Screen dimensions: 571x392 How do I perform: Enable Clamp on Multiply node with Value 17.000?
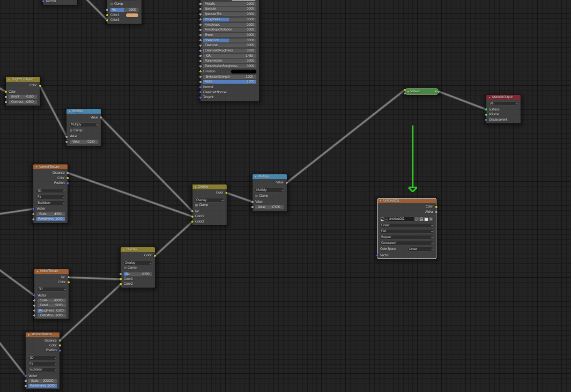tap(256, 196)
